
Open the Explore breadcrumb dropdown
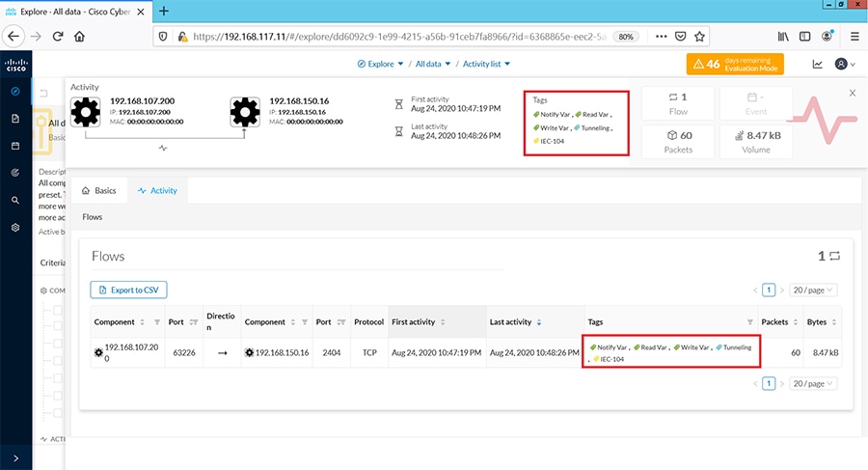pyautogui.click(x=380, y=65)
